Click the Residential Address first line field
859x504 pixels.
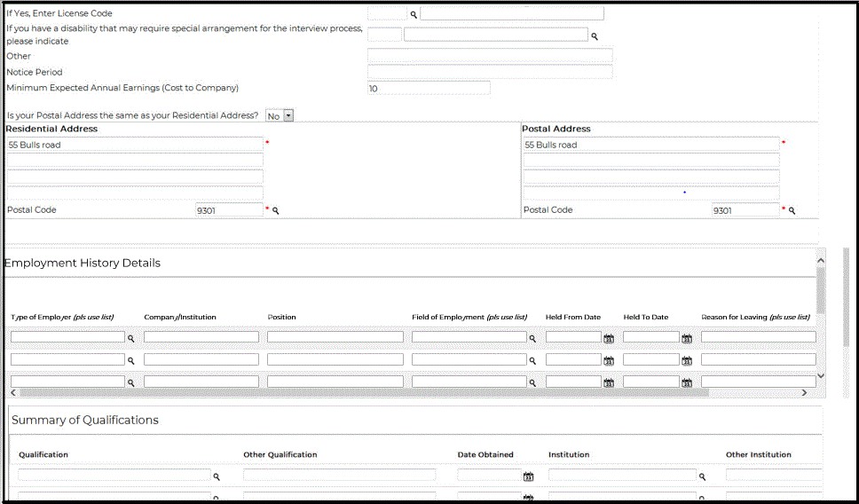pyautogui.click(x=135, y=145)
